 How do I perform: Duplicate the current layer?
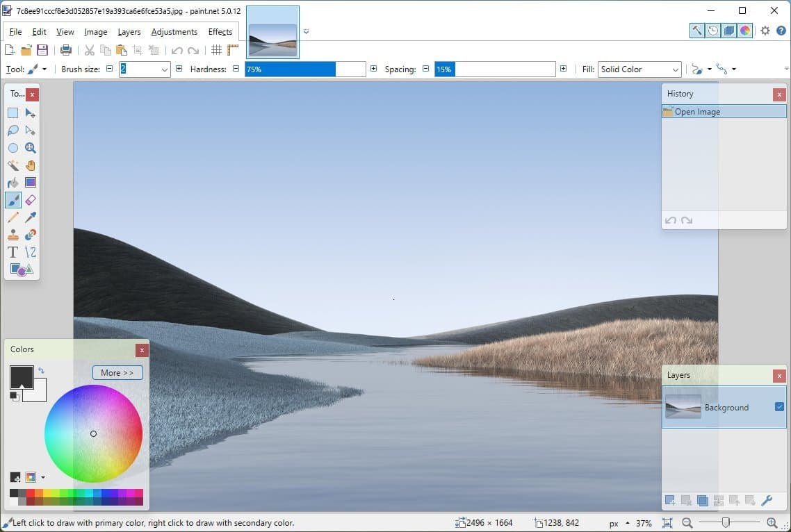pyautogui.click(x=702, y=500)
